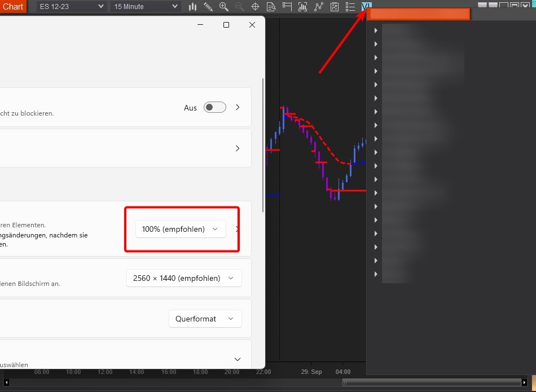
Task: Open the Querformat orientation dropdown
Action: 205,319
